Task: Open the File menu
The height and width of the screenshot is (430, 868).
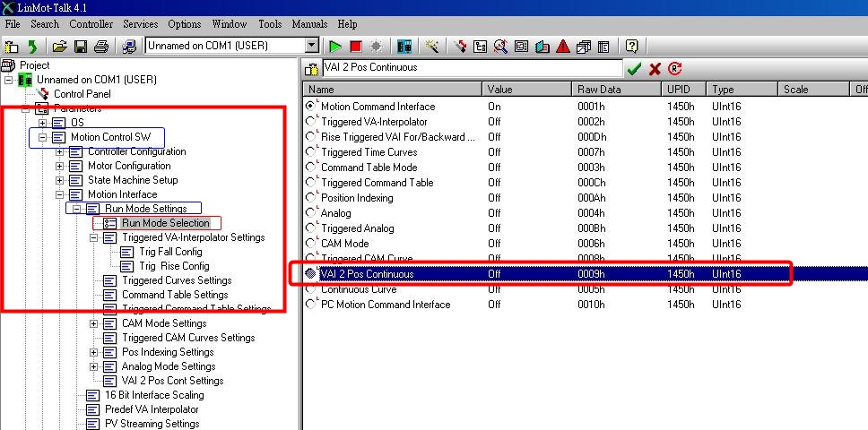Action: [x=13, y=24]
